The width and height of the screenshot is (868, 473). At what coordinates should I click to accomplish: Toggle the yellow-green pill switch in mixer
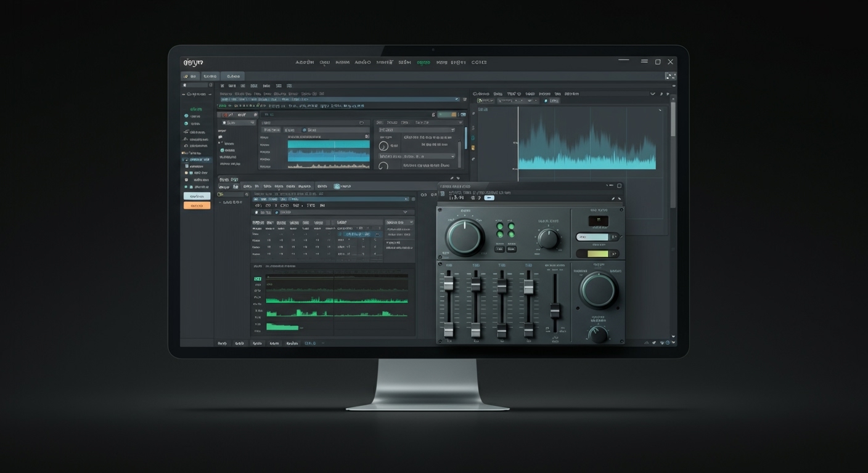[597, 253]
